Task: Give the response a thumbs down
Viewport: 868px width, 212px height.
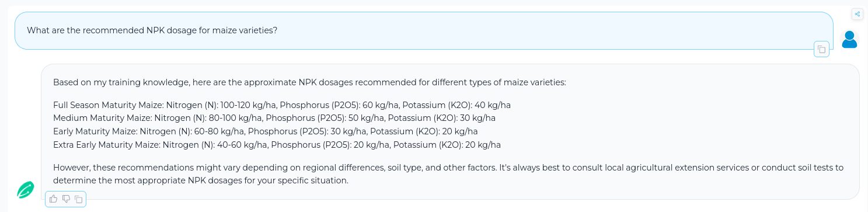Action: point(66,199)
